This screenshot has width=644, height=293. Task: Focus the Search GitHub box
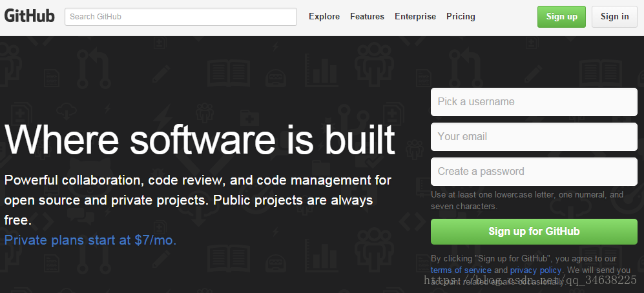(x=181, y=17)
